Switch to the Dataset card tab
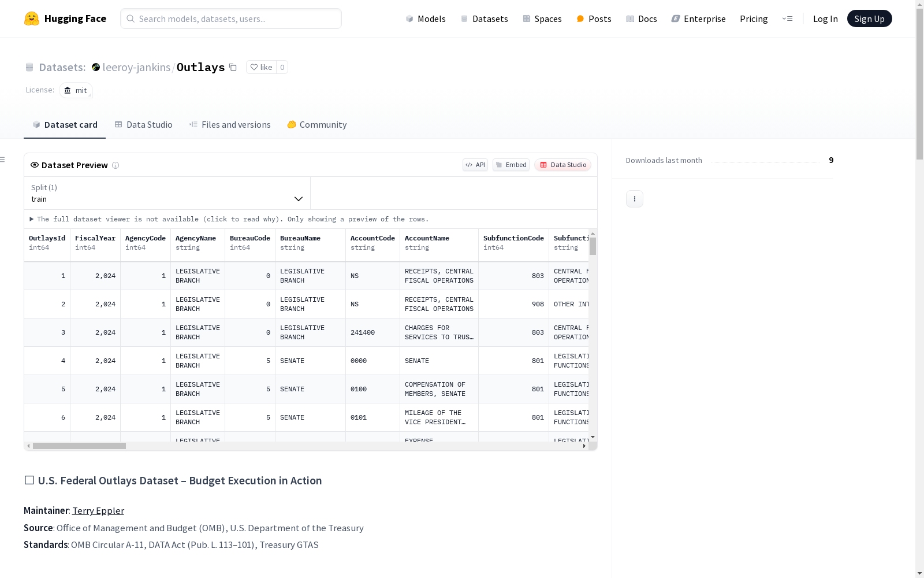The height and width of the screenshot is (578, 924). (x=65, y=125)
